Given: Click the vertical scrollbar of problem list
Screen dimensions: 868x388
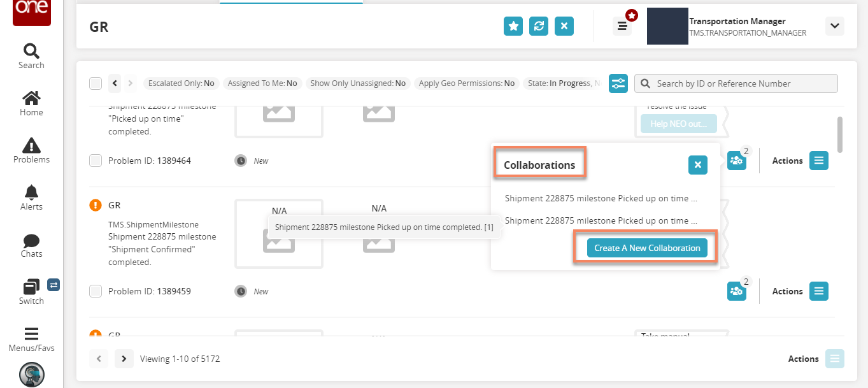Looking at the screenshot, I should (840, 134).
